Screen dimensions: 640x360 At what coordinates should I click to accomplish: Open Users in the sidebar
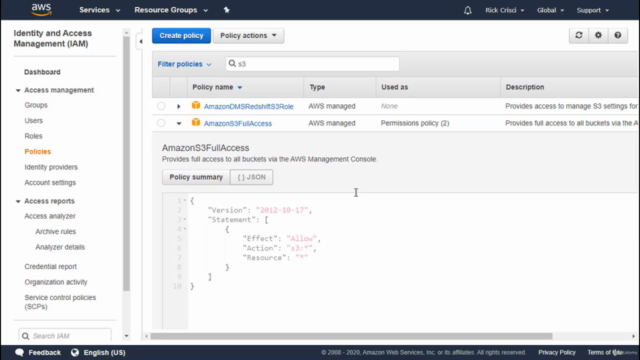point(33,120)
